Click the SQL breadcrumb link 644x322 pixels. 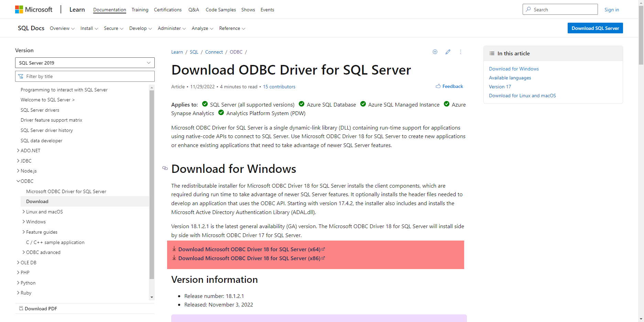click(194, 52)
